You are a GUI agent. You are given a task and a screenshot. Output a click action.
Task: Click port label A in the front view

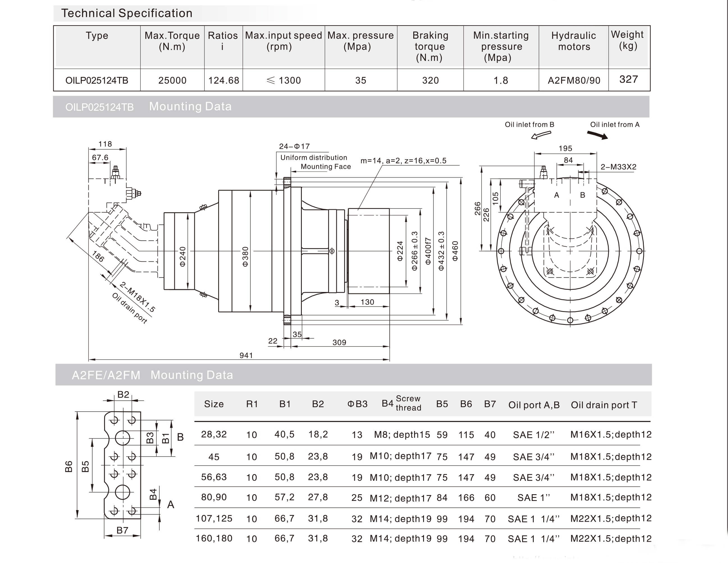click(556, 195)
